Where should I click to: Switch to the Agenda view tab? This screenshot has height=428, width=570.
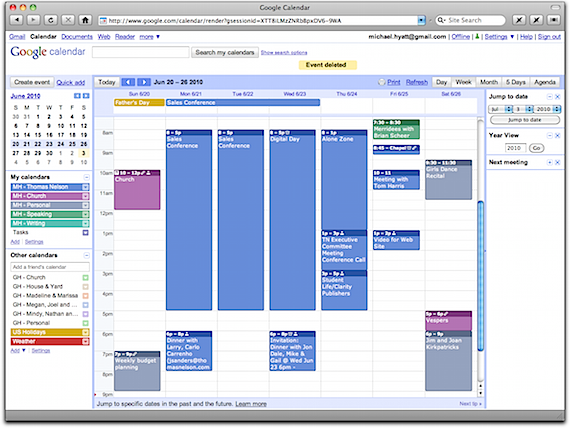pyautogui.click(x=545, y=82)
